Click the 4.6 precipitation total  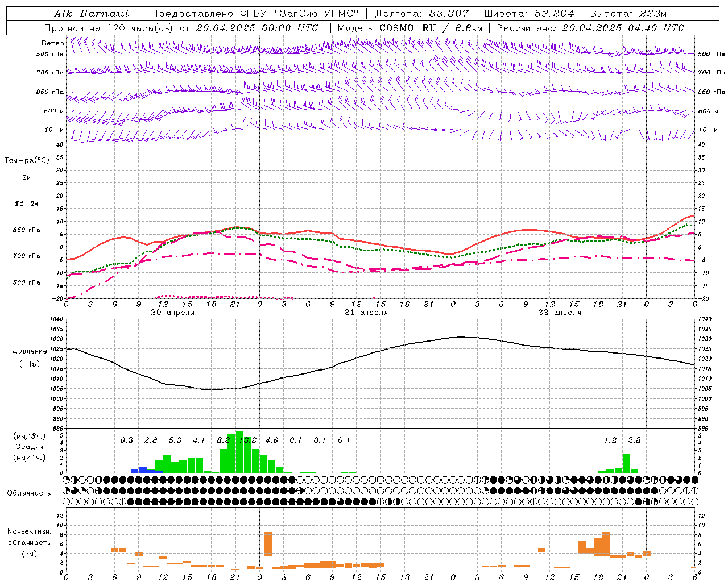(x=272, y=440)
